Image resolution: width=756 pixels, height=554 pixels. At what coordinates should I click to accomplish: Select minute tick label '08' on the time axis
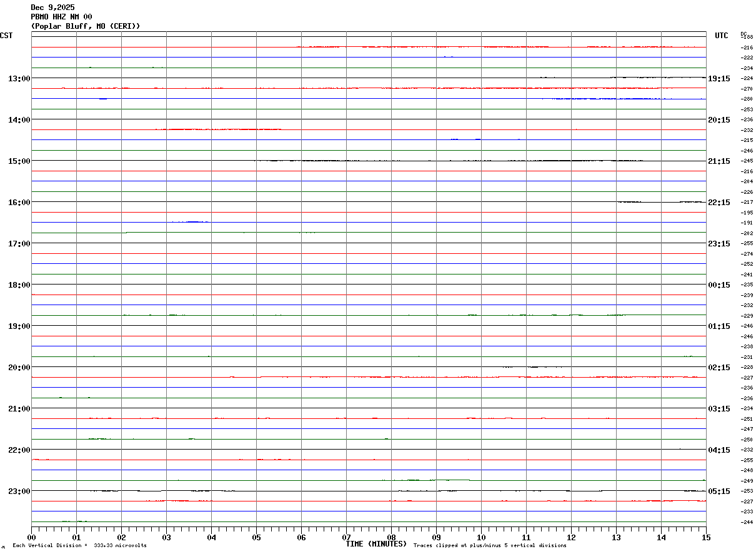click(x=391, y=538)
